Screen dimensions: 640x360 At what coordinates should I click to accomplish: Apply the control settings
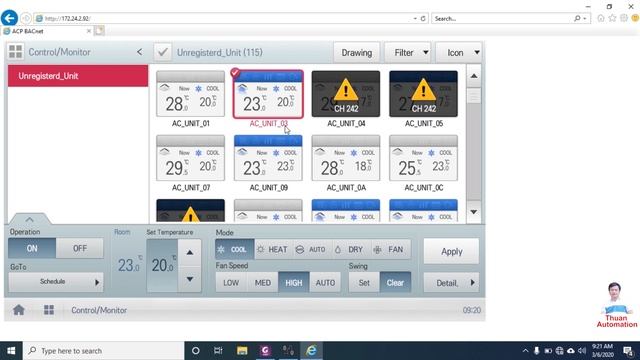[451, 251]
